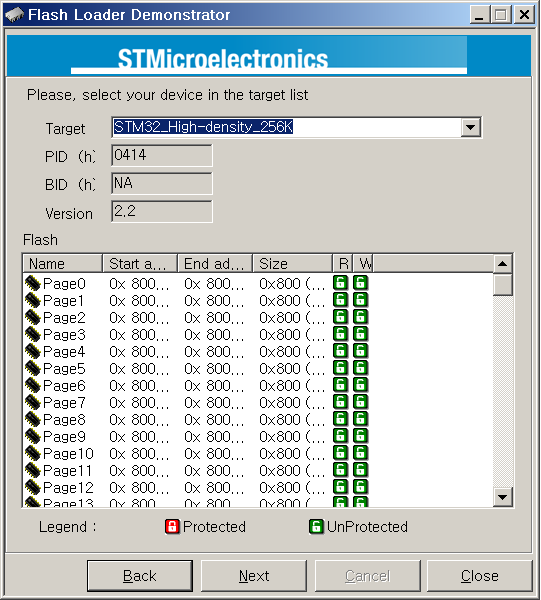Click Page5 write-protection lock icon
This screenshot has width=541, height=600.
point(360,368)
